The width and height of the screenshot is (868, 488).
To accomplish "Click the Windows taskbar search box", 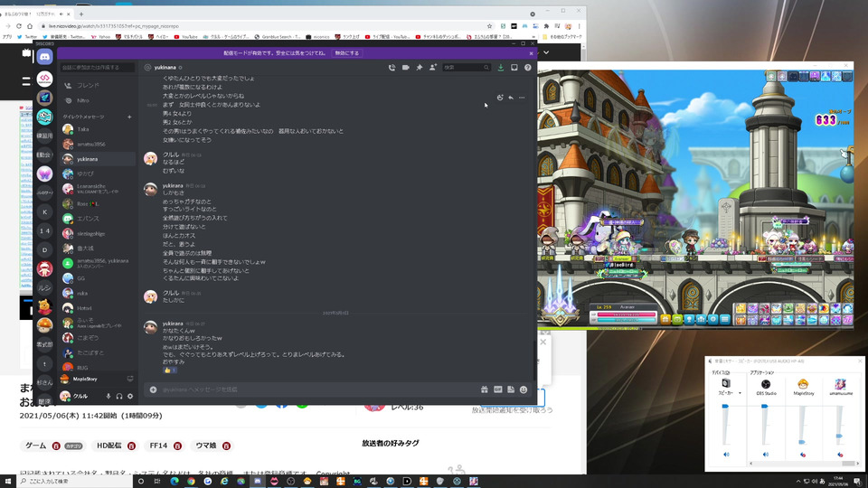I will tap(75, 482).
